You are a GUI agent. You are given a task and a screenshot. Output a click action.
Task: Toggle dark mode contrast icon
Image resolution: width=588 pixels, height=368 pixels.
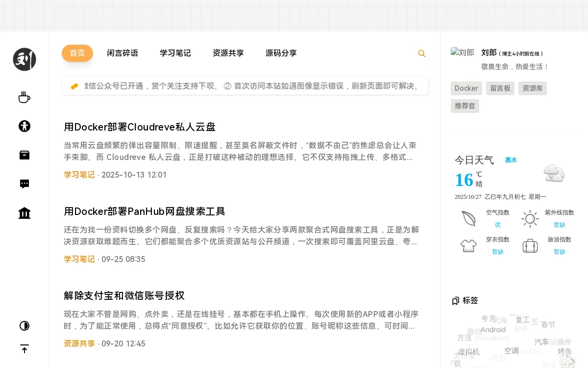tap(24, 326)
